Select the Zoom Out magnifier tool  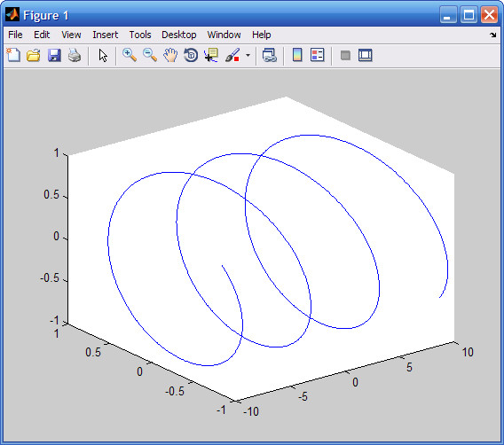point(150,55)
